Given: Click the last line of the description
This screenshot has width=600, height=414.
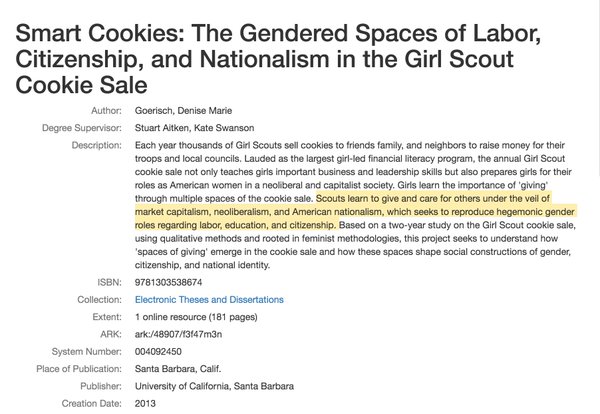Looking at the screenshot, I should (202, 265).
